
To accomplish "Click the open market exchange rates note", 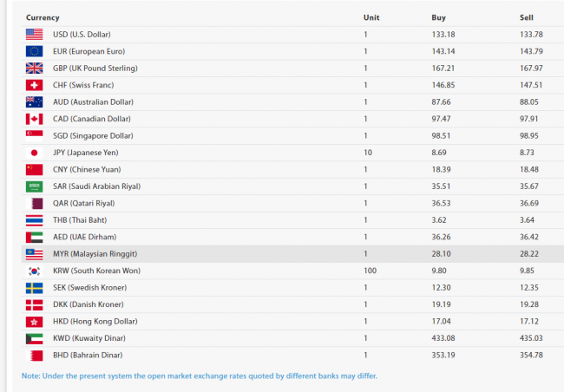I will 200,376.
